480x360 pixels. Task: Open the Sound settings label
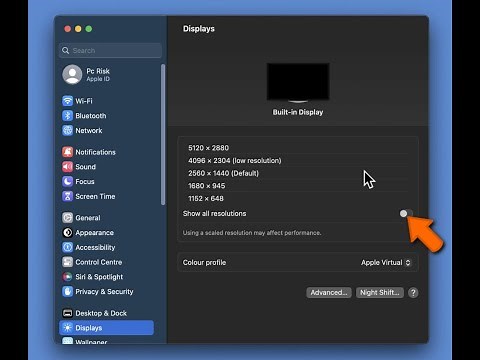pos(85,167)
